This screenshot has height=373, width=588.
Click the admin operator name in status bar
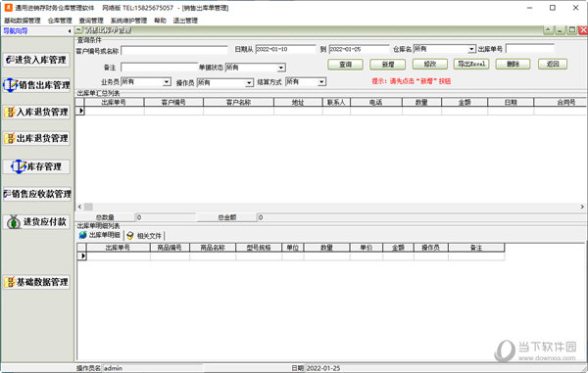point(113,368)
